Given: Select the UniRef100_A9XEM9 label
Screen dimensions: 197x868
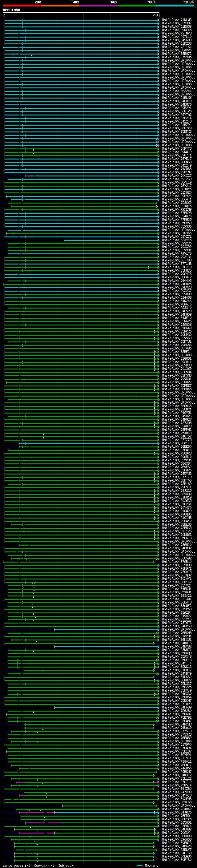Looking at the screenshot, I should [x=177, y=209].
